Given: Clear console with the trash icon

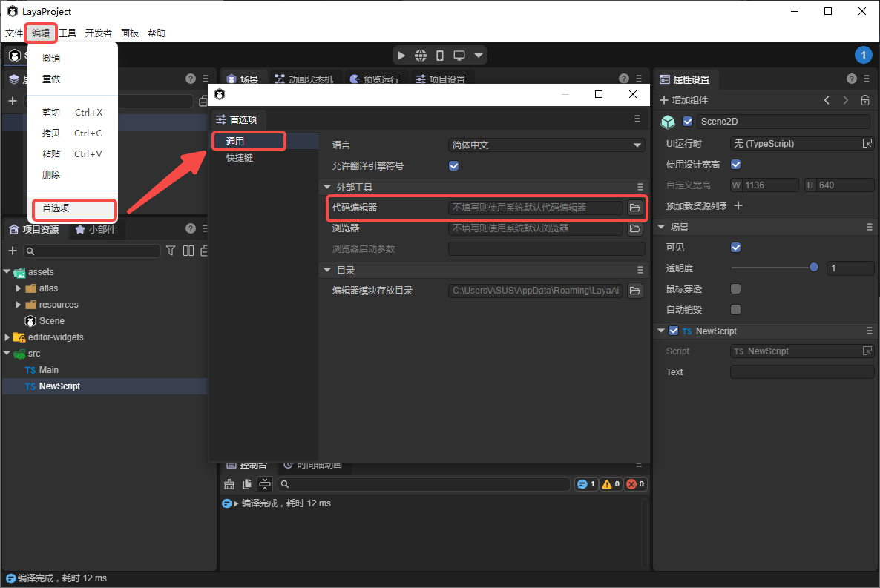Looking at the screenshot, I should (x=229, y=484).
